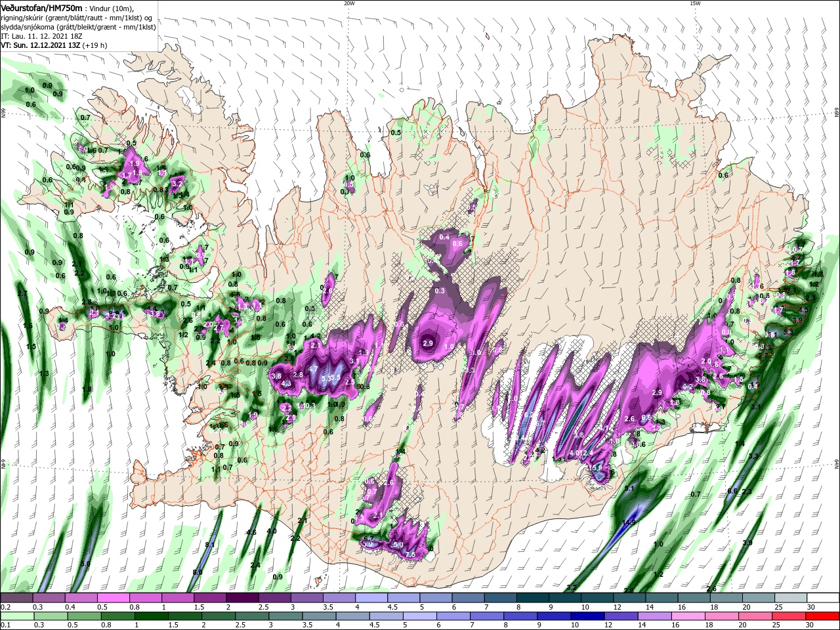Select the snow legend swatch between 1 and 1.5

tap(177, 598)
